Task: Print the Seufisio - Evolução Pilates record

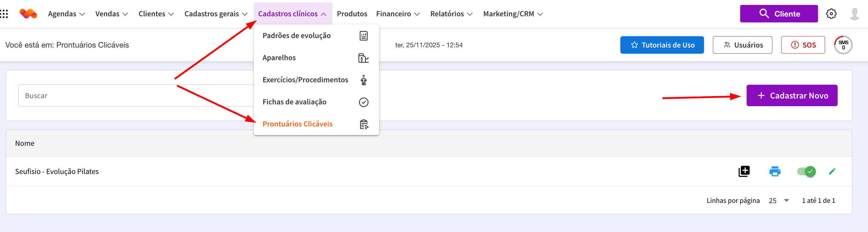Action: tap(775, 171)
